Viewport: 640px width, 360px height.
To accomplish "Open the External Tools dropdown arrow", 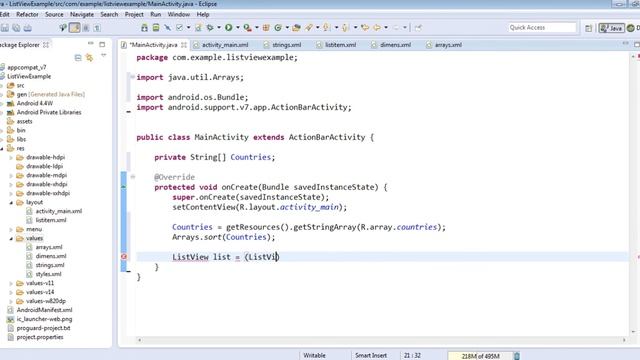I will [x=256, y=28].
